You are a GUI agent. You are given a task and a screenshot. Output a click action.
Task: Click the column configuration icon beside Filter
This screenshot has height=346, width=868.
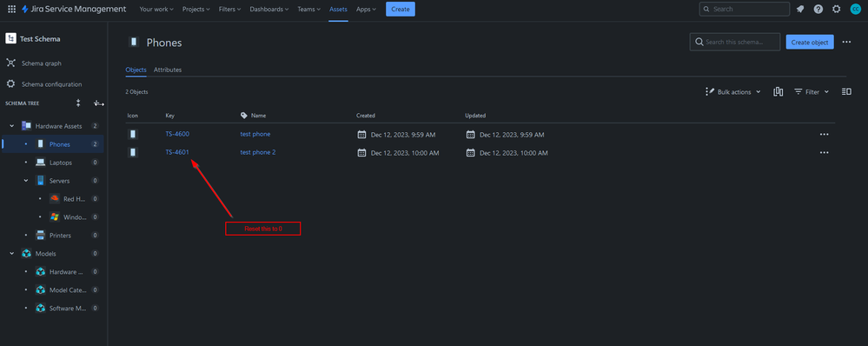779,92
